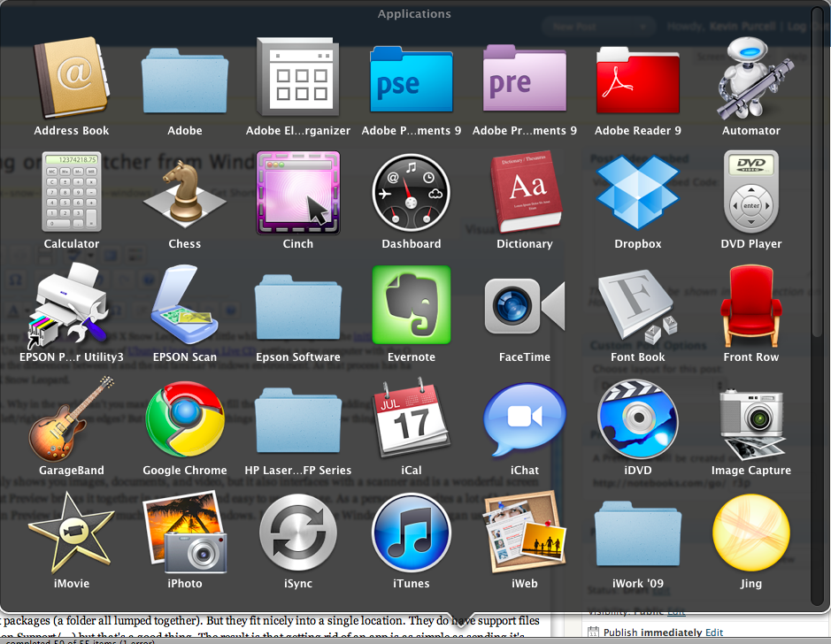The image size is (831, 644).
Task: Open the Dictionary app
Action: coord(525,192)
